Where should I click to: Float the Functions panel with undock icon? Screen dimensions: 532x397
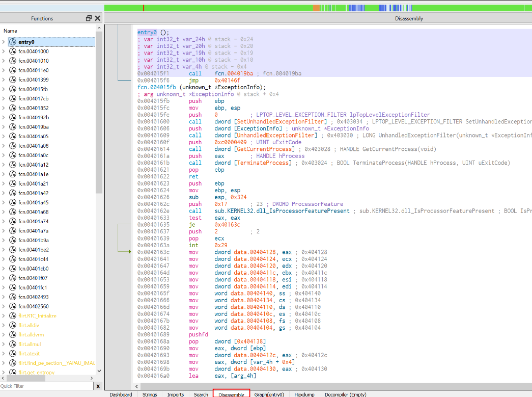pos(89,18)
